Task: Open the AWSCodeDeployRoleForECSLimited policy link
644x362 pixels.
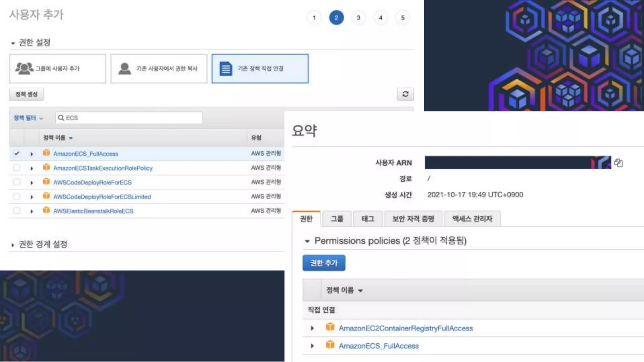Action: pos(102,197)
